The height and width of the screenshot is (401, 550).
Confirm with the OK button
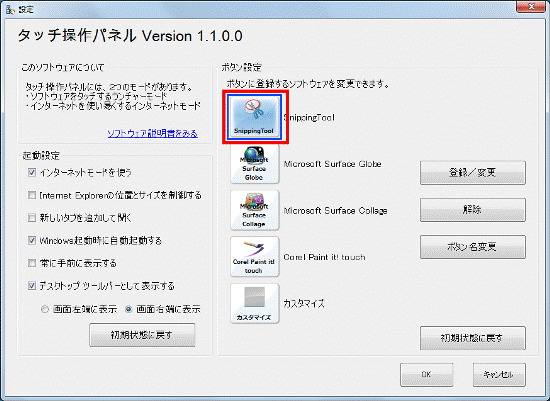click(427, 375)
